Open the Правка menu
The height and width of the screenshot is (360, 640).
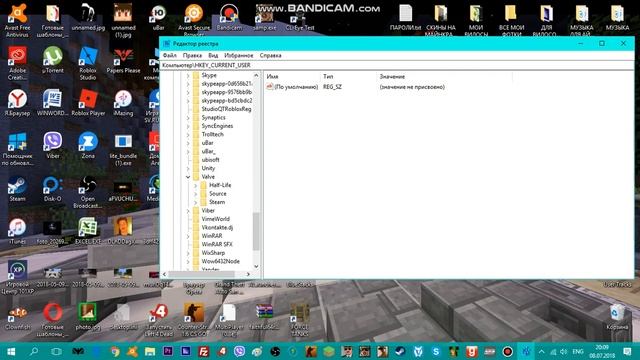(x=192, y=56)
